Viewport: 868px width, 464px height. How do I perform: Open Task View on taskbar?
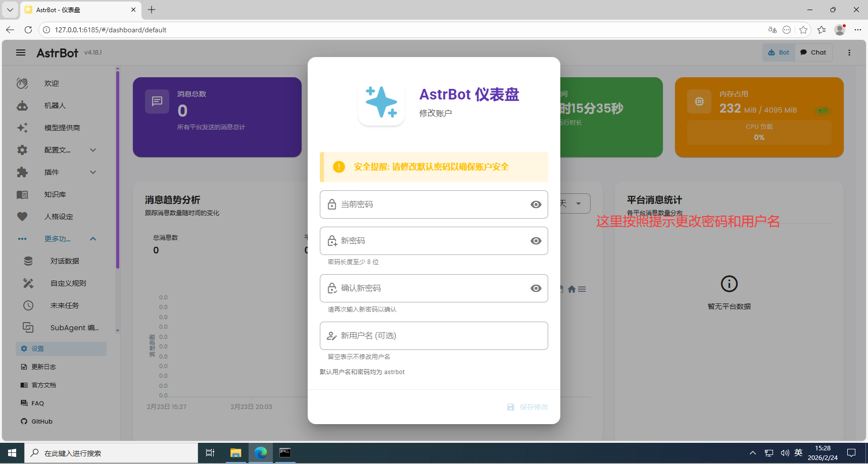[x=210, y=453]
